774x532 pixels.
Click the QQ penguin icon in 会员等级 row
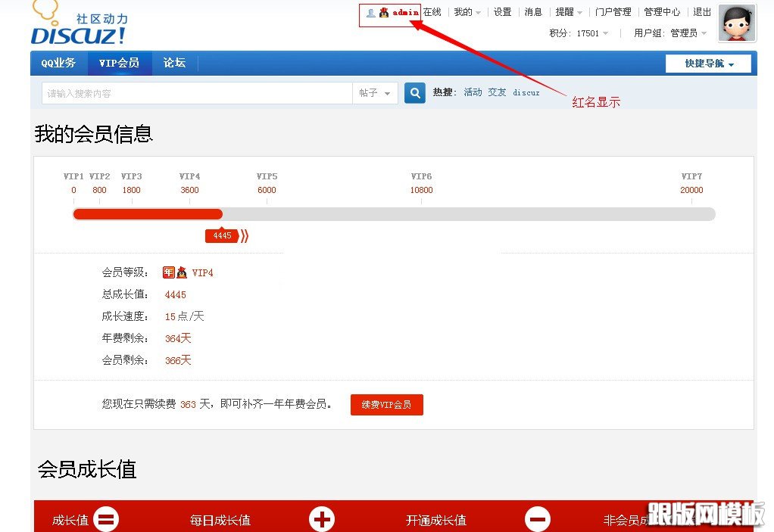click(181, 272)
